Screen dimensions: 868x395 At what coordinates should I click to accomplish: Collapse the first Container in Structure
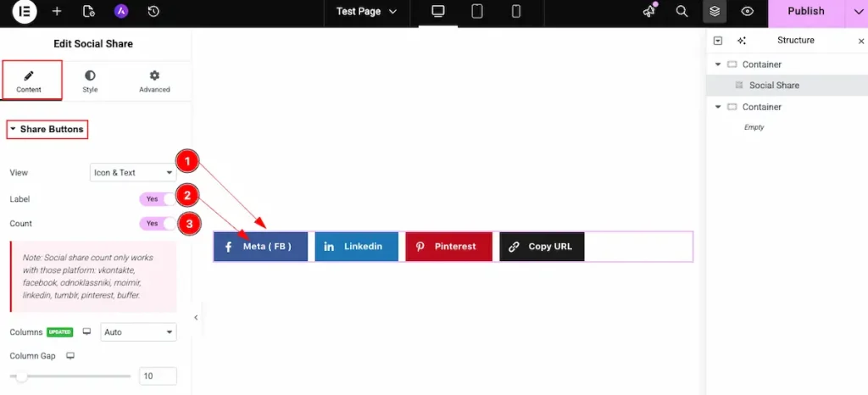point(718,64)
